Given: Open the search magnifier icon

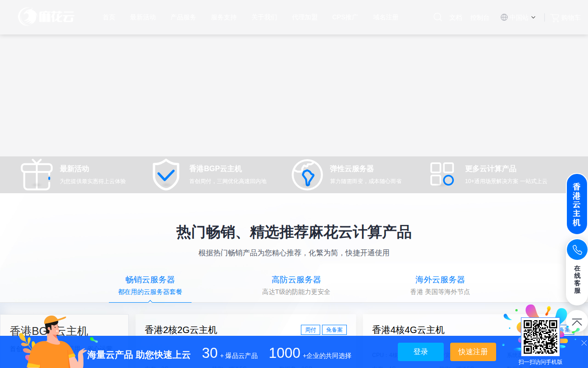Looking at the screenshot, I should coord(438,17).
